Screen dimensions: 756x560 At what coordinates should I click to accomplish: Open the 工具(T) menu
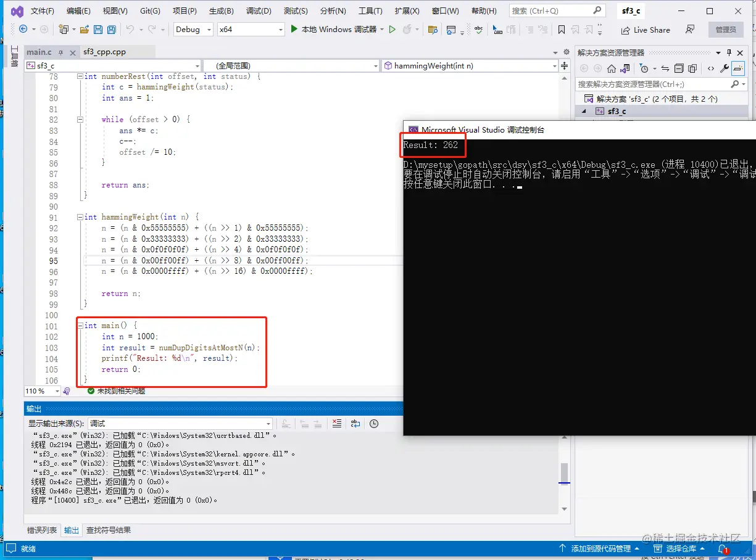point(370,11)
